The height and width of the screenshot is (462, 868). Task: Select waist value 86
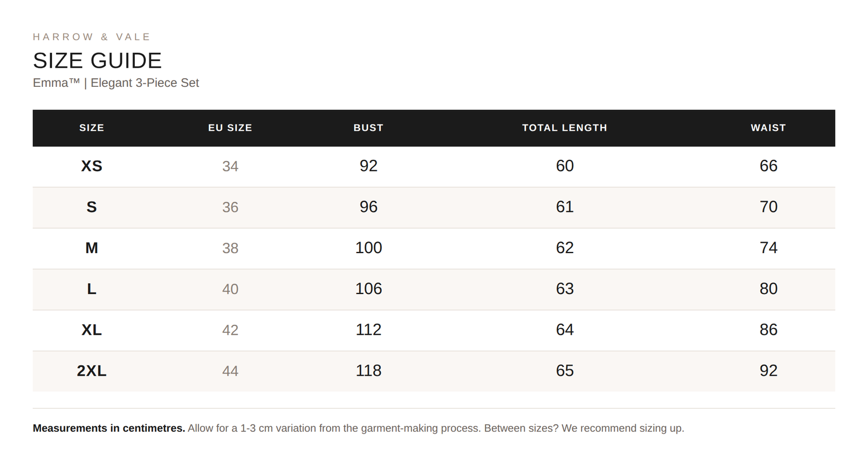pyautogui.click(x=768, y=329)
